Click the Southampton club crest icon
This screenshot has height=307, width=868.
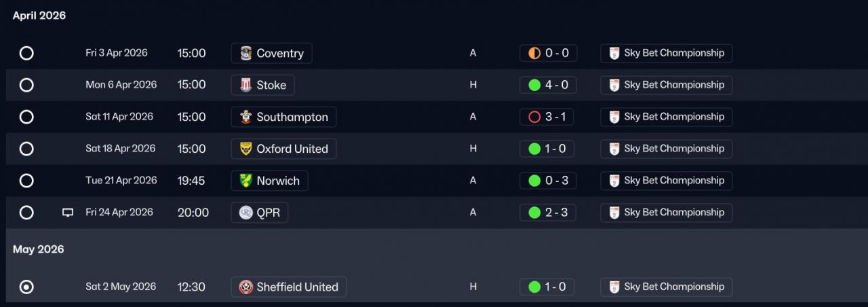coord(245,117)
